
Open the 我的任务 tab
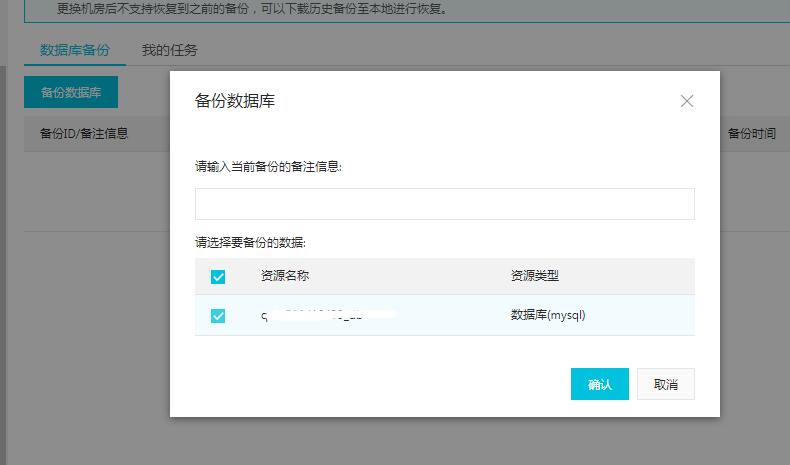(x=169, y=50)
